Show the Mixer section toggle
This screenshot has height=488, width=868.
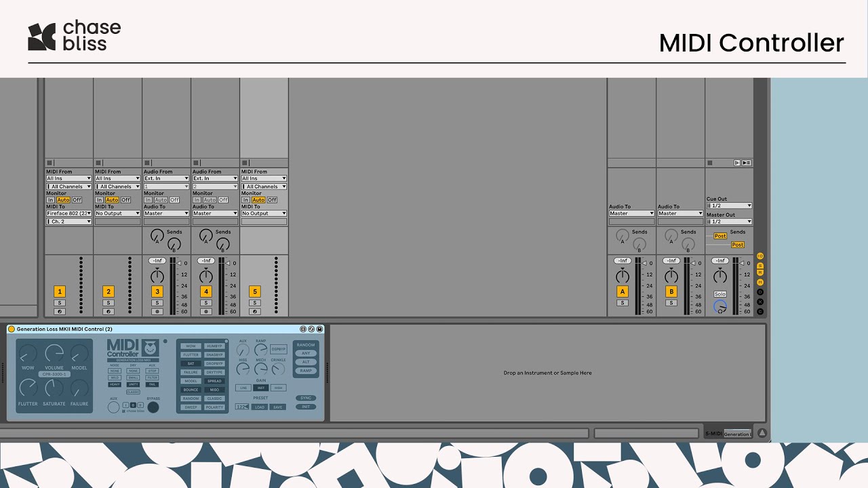click(x=760, y=282)
